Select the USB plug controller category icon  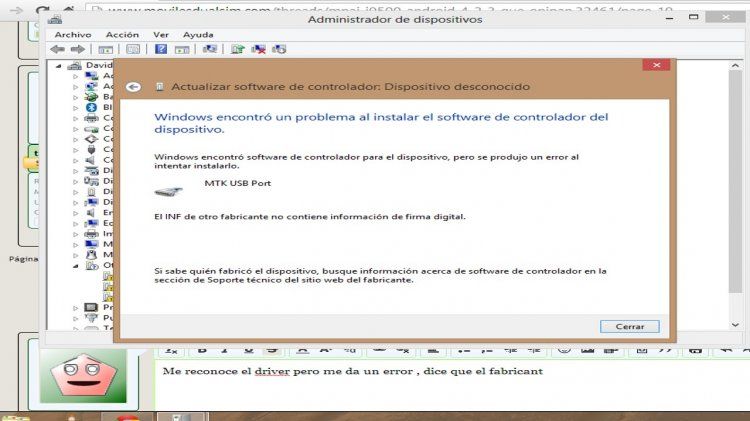91,149
